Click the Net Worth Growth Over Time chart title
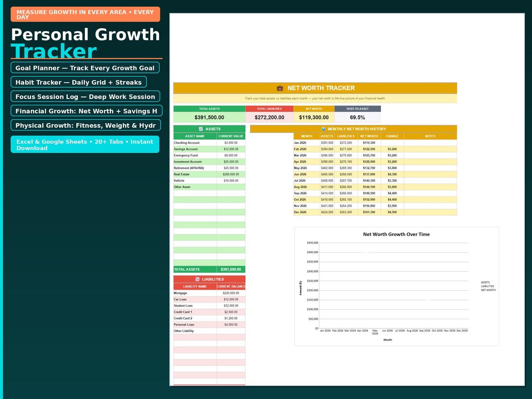532x399 pixels. coord(396,234)
